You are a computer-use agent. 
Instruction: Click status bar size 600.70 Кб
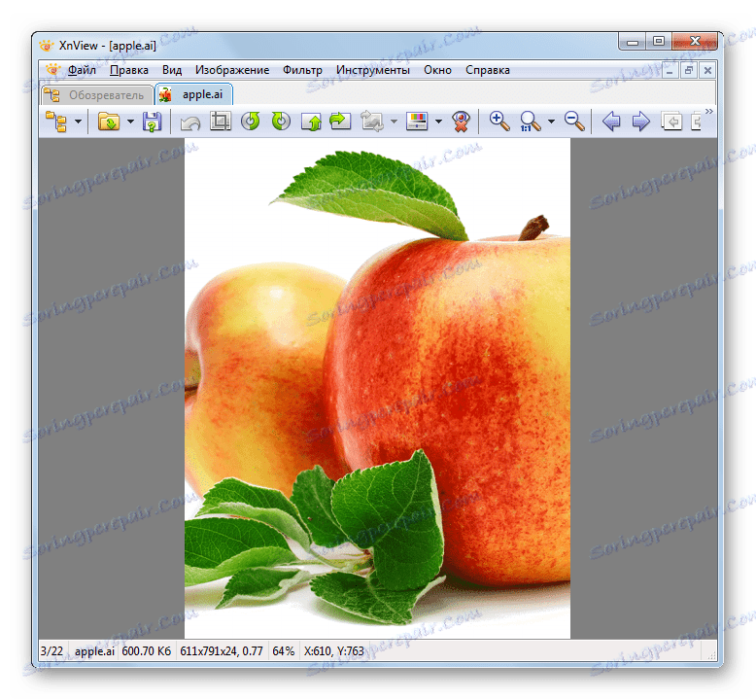[x=147, y=651]
